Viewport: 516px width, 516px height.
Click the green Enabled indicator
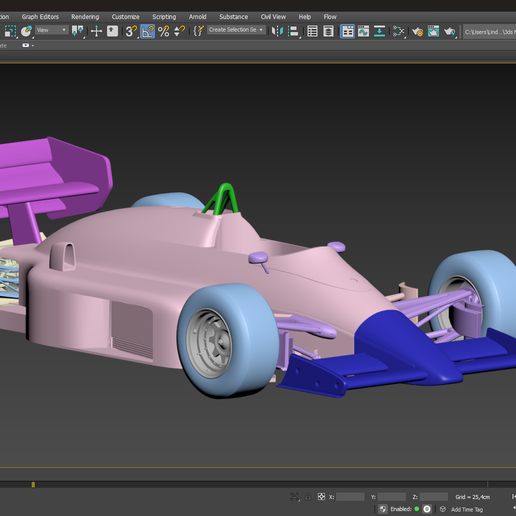tap(417, 509)
